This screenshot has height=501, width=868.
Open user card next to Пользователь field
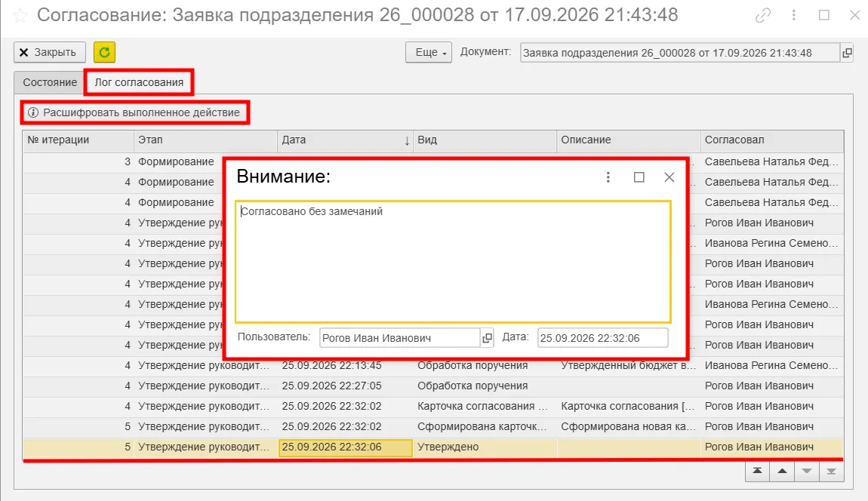click(x=487, y=338)
